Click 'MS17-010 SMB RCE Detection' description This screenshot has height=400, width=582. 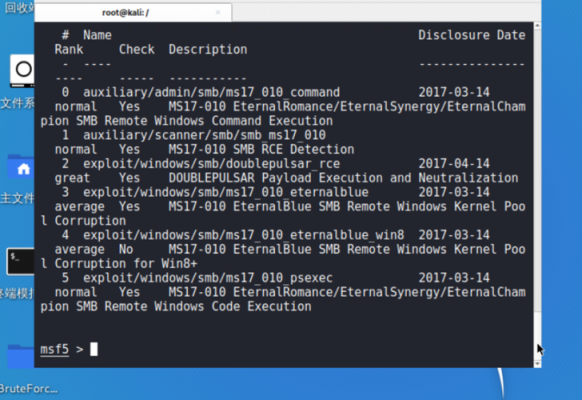[x=261, y=150]
